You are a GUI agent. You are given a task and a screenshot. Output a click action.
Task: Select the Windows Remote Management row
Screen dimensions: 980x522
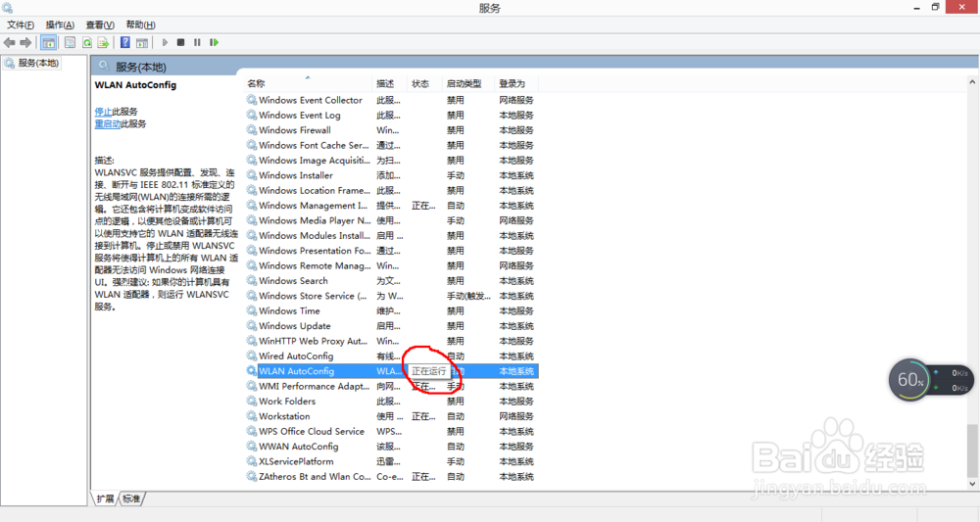click(x=391, y=266)
